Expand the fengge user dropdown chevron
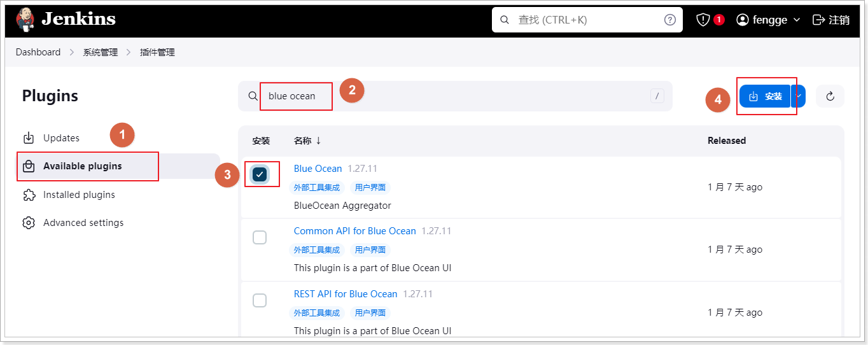 point(796,20)
